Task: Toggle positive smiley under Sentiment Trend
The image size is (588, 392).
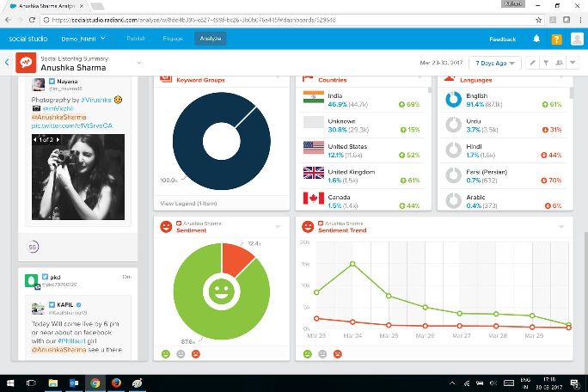Action: click(x=308, y=353)
